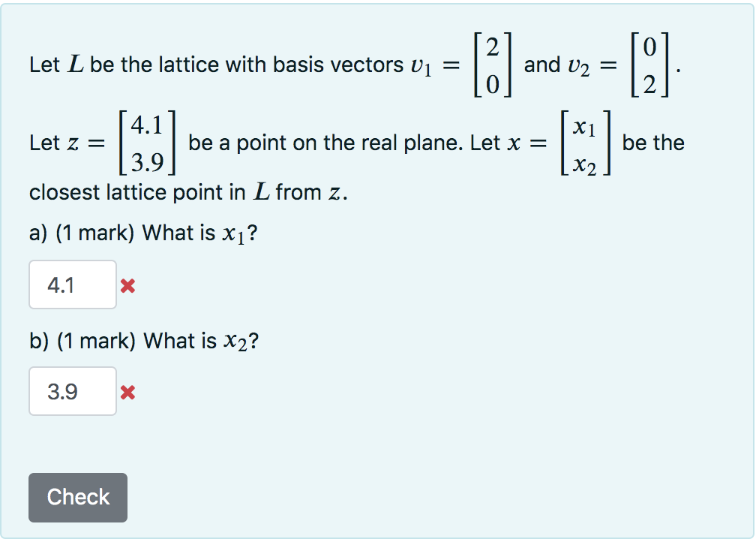Select the red cross next to question b's input
Image resolution: width=756 pixels, height=542 pixels.
[x=126, y=391]
